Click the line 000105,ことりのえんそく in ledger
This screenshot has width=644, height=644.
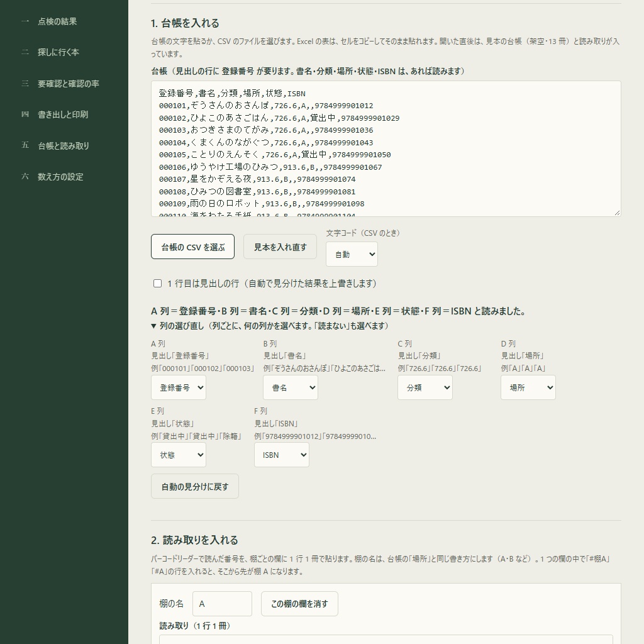275,155
